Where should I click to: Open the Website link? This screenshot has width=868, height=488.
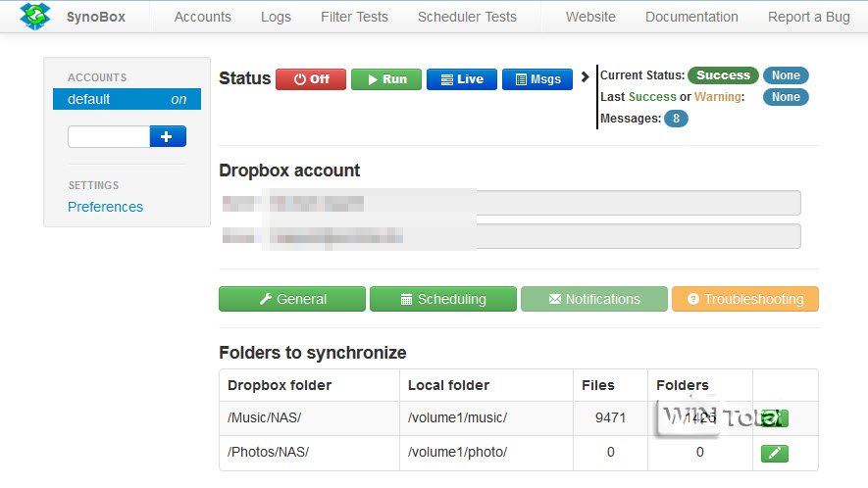(590, 17)
